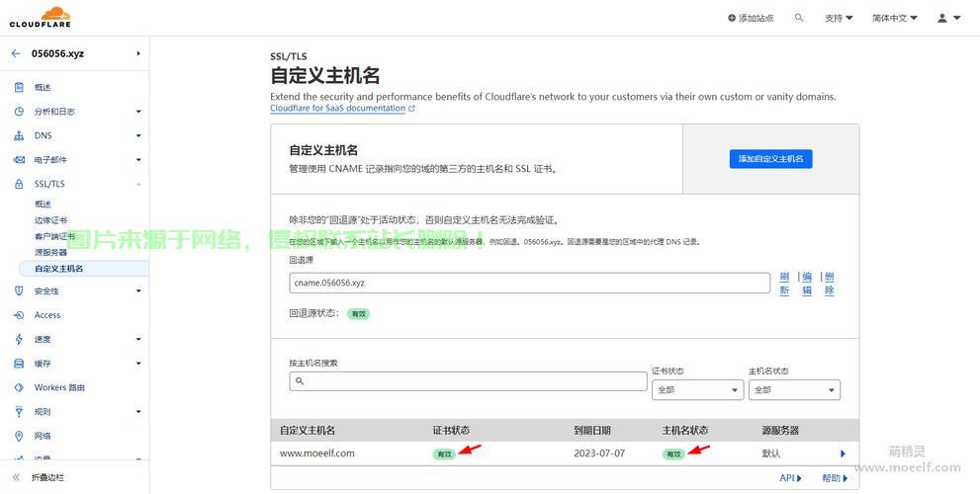The image size is (980, 494).
Task: Open 边缘证书 sub-item
Action: (50, 220)
